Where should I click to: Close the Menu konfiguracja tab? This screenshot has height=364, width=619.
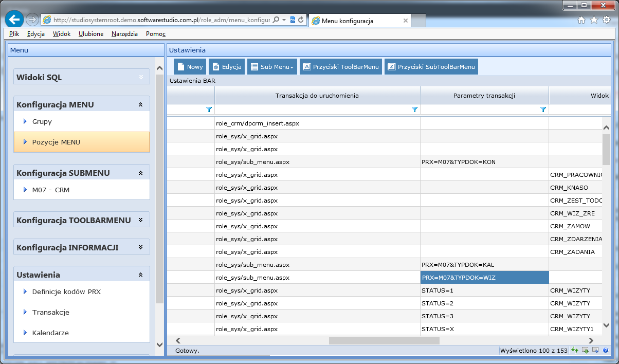(x=406, y=21)
